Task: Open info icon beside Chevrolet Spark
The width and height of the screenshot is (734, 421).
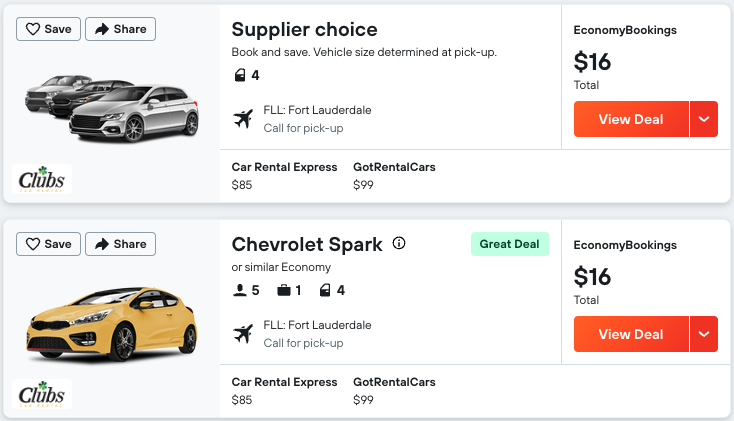Action: click(x=399, y=243)
